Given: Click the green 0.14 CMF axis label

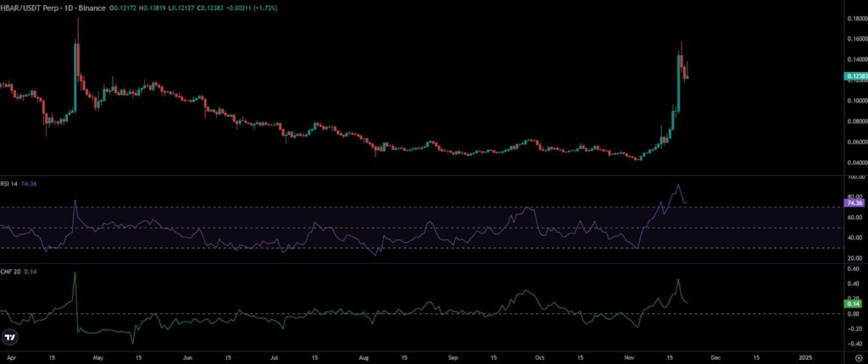Looking at the screenshot, I should (x=853, y=303).
